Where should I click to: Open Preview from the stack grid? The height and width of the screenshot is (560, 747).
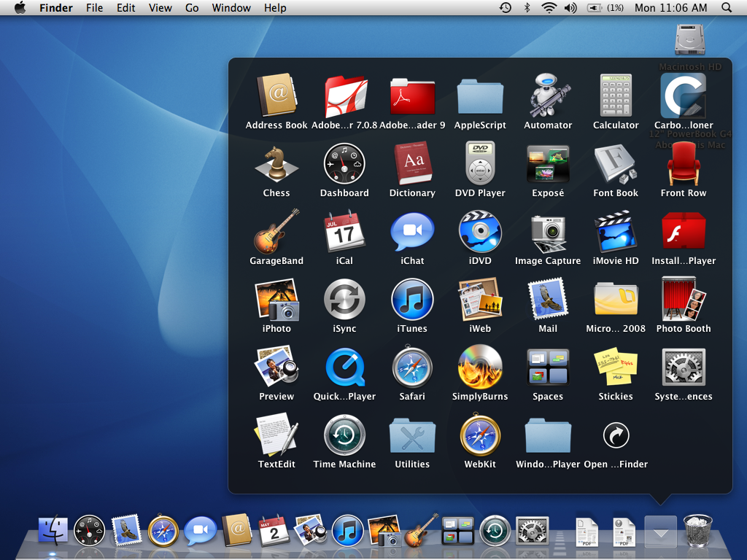[x=276, y=367]
